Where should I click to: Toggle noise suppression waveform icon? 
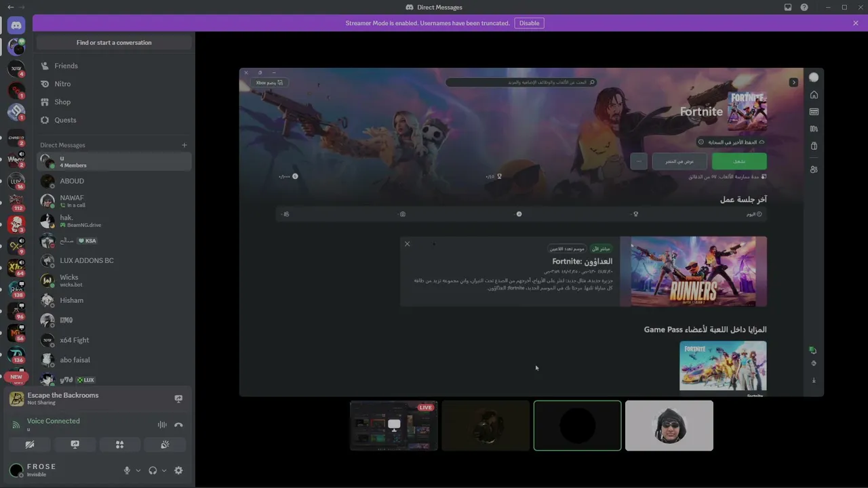click(162, 425)
